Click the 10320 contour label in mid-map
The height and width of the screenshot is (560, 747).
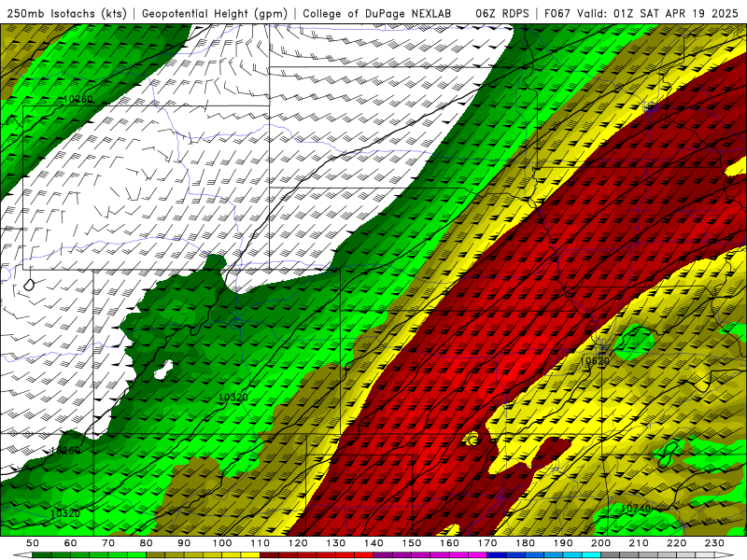point(233,397)
